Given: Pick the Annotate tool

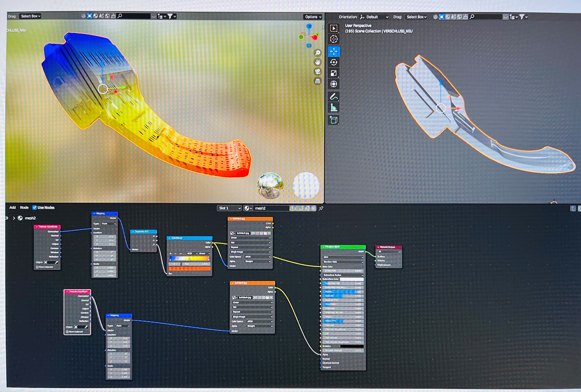Looking at the screenshot, I should [334, 97].
